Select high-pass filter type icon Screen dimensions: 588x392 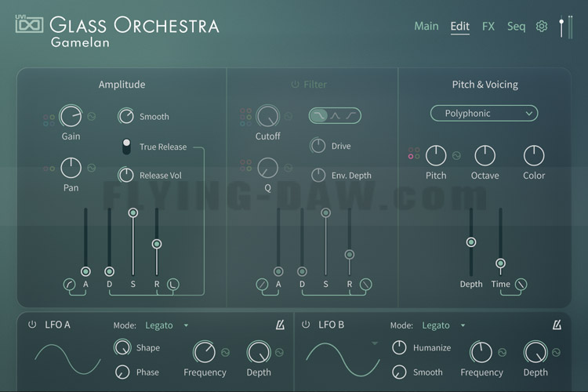(351, 115)
